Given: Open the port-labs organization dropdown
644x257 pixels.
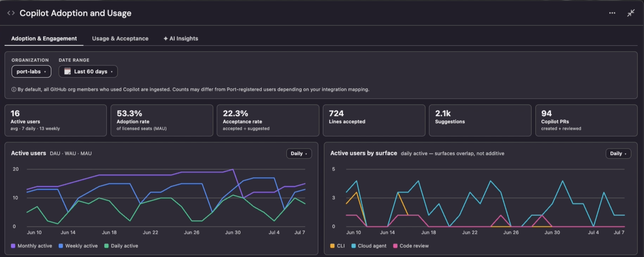Looking at the screenshot, I should (31, 71).
